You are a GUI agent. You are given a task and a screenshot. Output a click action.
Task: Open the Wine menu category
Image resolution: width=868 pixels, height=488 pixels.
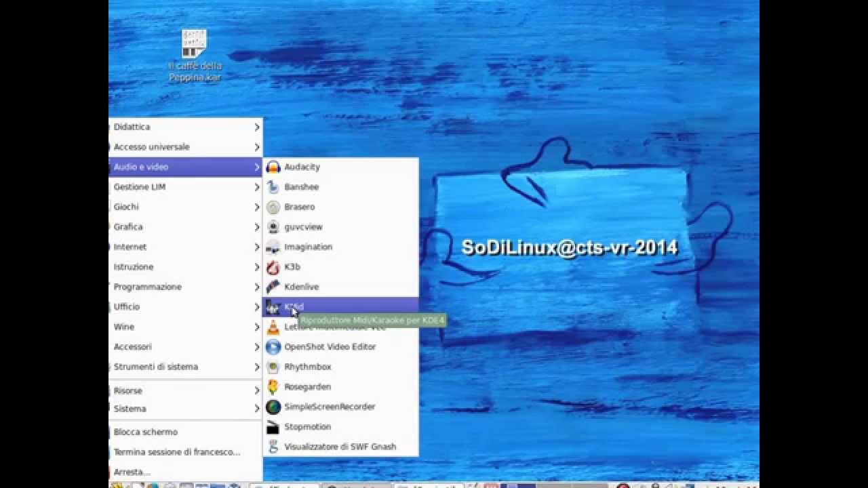(x=185, y=327)
